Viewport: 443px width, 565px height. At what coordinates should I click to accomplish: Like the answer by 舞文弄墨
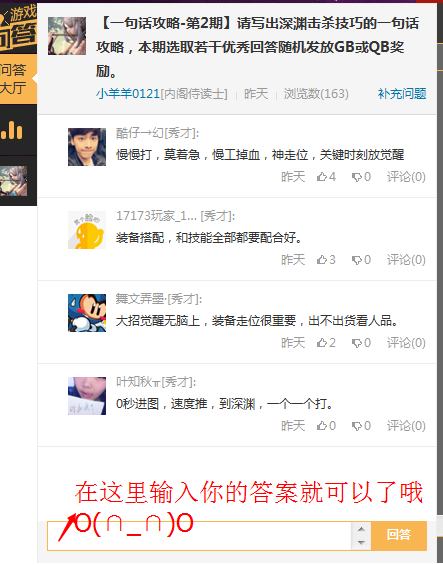pyautogui.click(x=326, y=343)
